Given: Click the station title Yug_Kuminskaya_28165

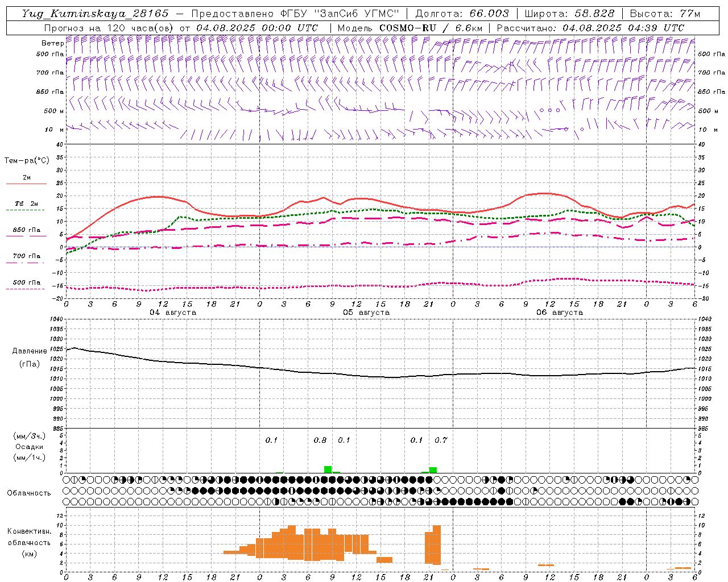Looking at the screenshot, I should click(x=95, y=14).
